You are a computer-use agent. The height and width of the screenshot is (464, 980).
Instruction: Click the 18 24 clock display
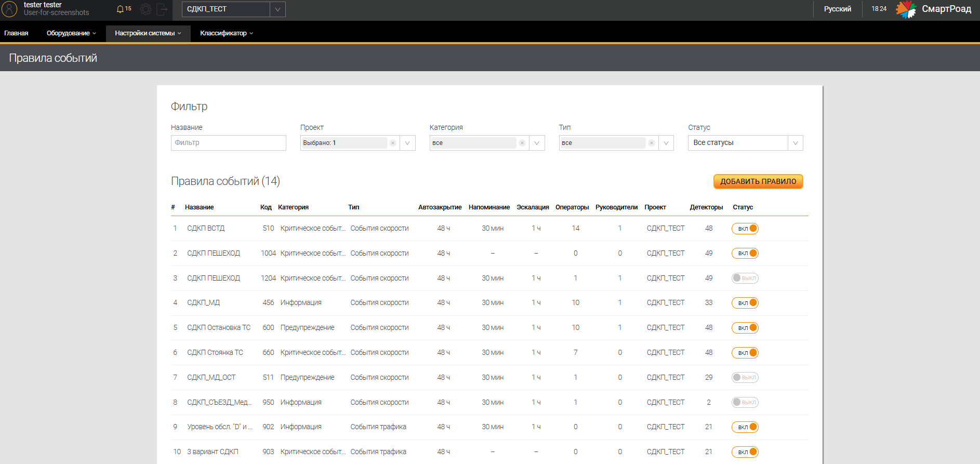pyautogui.click(x=879, y=9)
